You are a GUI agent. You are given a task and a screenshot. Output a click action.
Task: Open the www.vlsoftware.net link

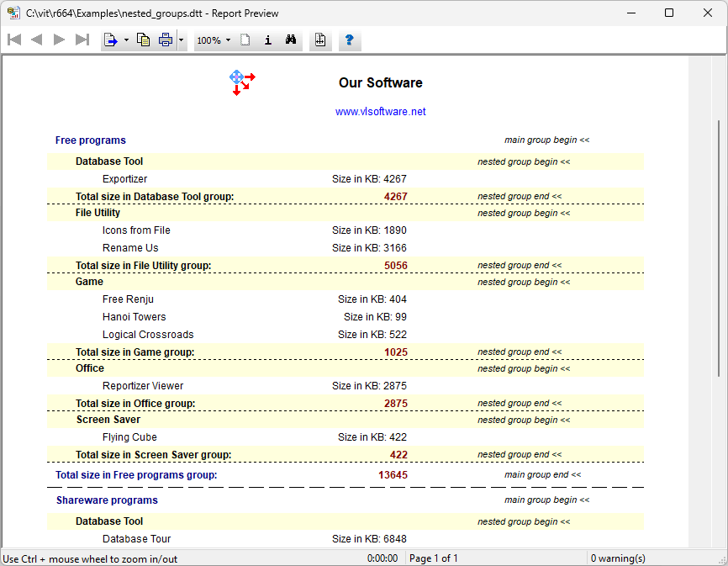[x=380, y=112]
